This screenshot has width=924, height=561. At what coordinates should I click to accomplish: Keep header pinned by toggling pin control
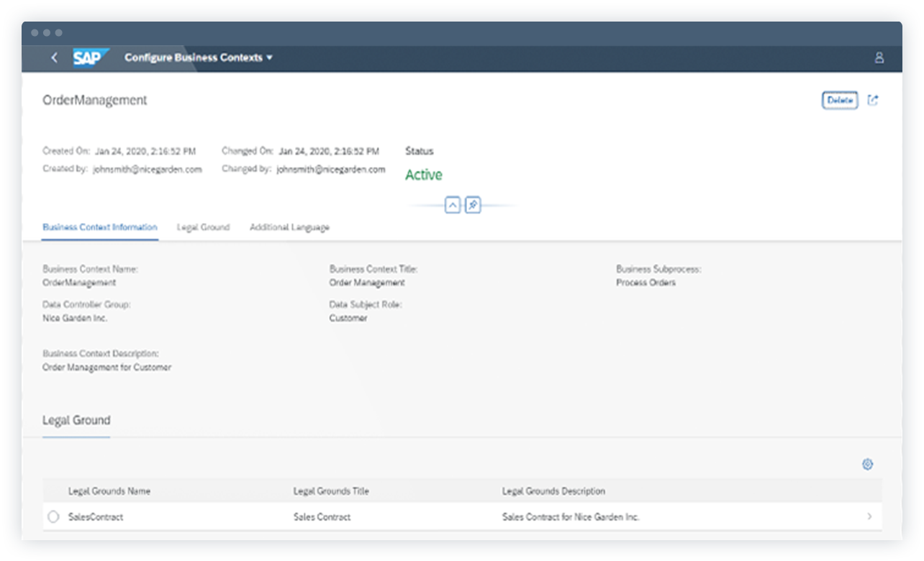(x=473, y=205)
